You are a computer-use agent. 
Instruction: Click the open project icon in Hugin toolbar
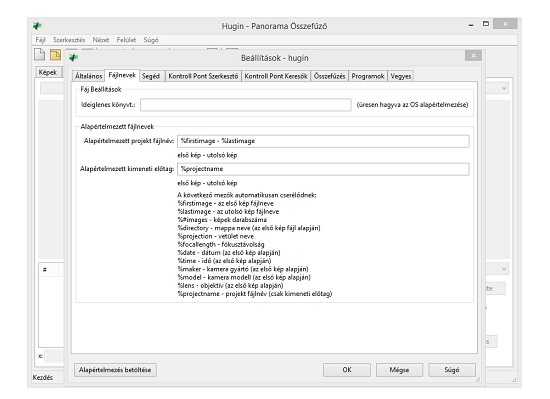coord(55,55)
